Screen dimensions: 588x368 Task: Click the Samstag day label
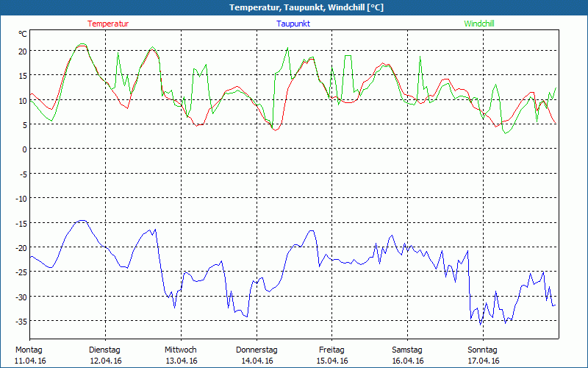[x=407, y=350]
